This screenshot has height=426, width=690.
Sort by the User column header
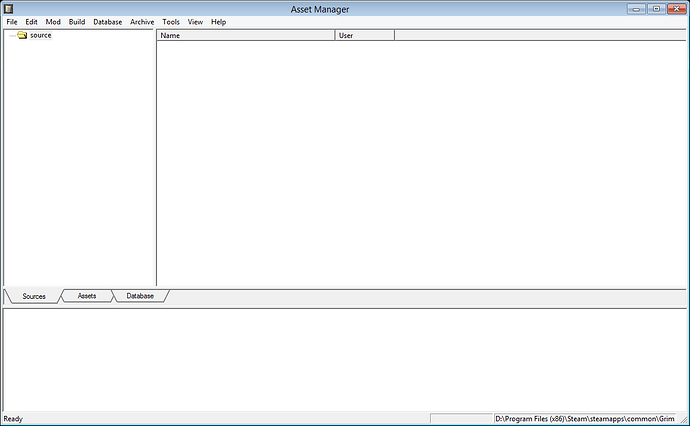tap(364, 35)
